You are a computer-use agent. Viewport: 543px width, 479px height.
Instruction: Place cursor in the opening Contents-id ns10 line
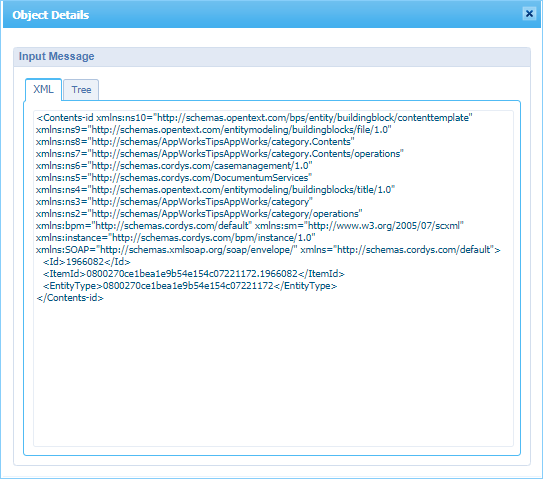pos(254,118)
